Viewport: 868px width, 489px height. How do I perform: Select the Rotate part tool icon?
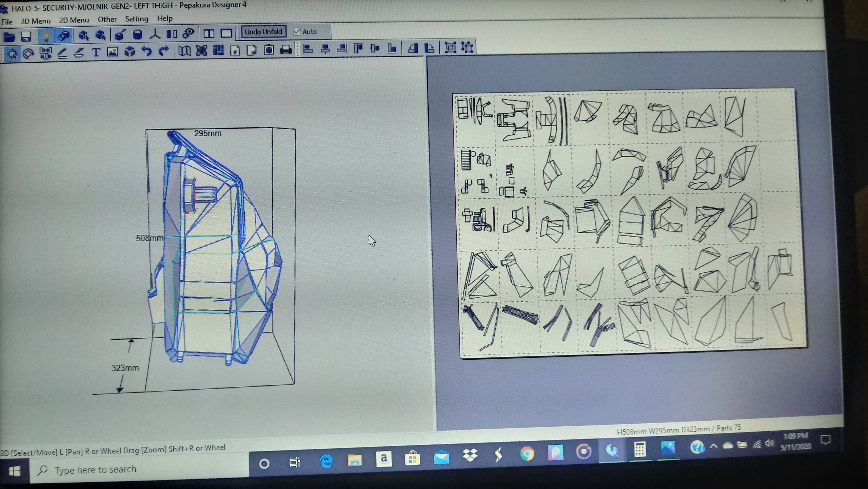(x=28, y=53)
